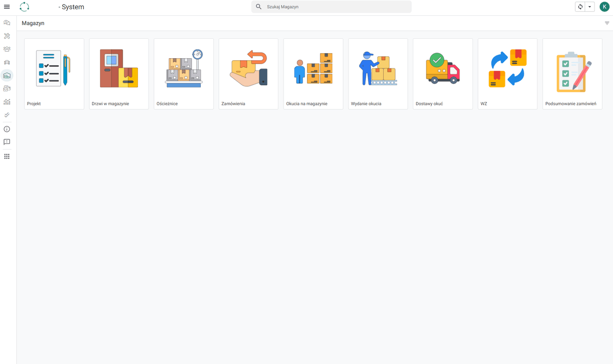The height and width of the screenshot is (364, 613).
Task: Open the chat conversations sidebar icon
Action: pos(7,23)
